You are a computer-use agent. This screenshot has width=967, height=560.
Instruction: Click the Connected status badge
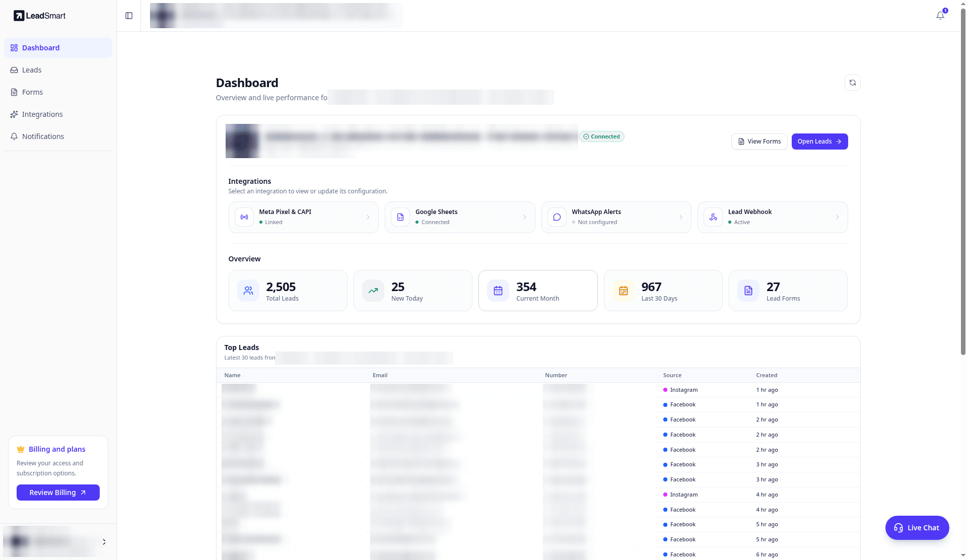tap(601, 136)
